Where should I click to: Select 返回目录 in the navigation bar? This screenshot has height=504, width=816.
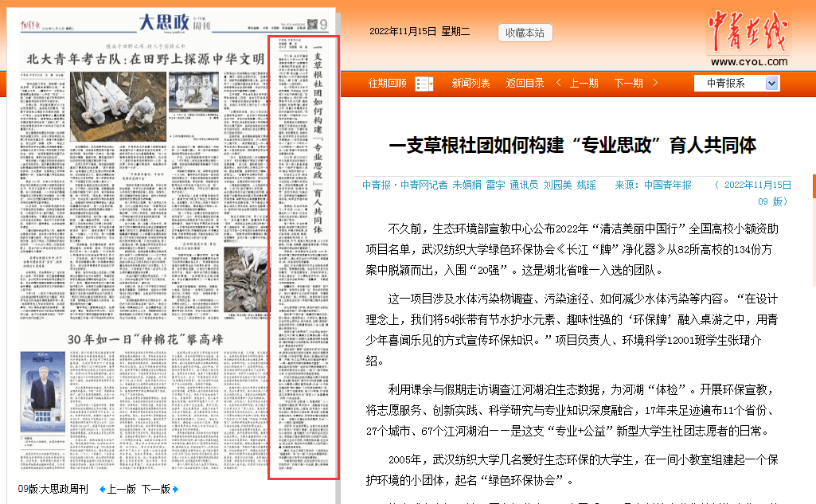[x=525, y=84]
